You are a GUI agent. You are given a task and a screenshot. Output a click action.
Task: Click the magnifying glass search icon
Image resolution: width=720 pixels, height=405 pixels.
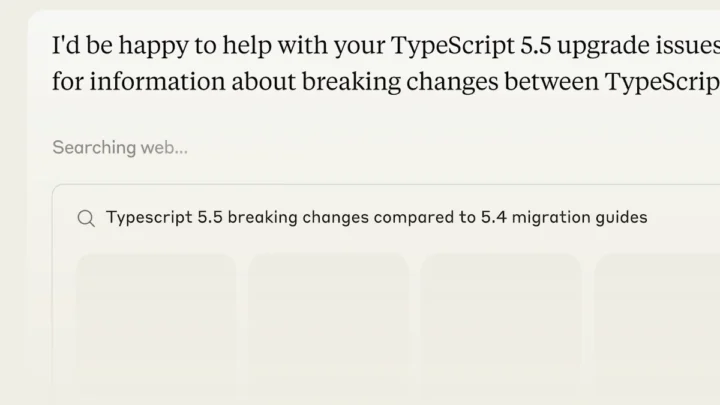click(86, 218)
